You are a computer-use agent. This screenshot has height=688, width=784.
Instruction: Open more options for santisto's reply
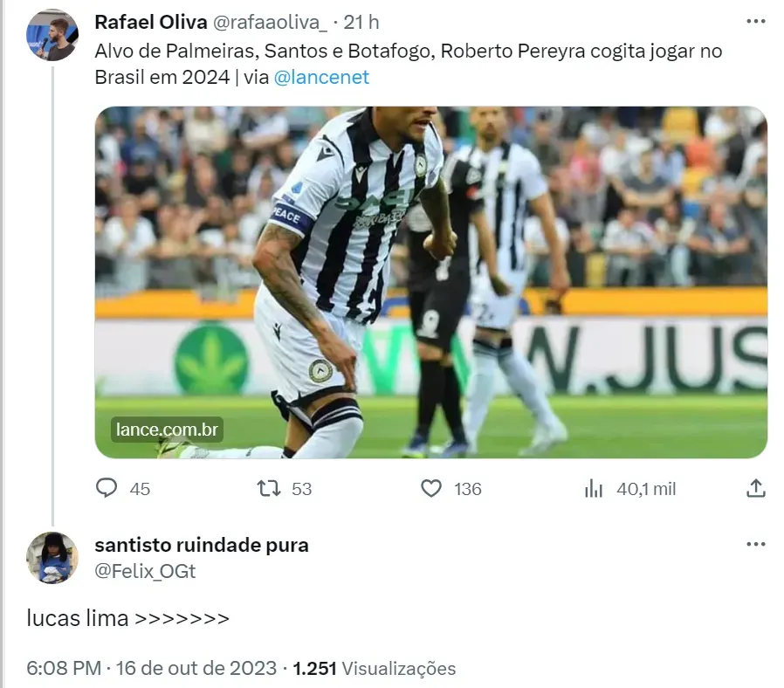755,545
